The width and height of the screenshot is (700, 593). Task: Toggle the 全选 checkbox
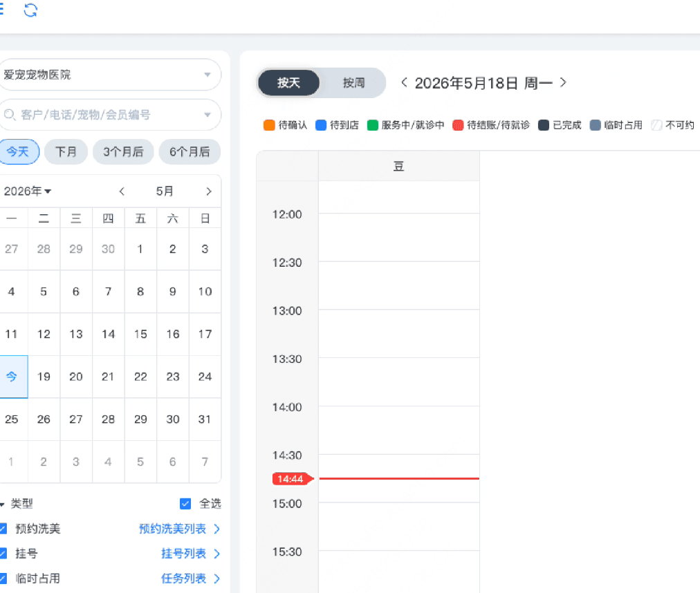[x=185, y=504]
